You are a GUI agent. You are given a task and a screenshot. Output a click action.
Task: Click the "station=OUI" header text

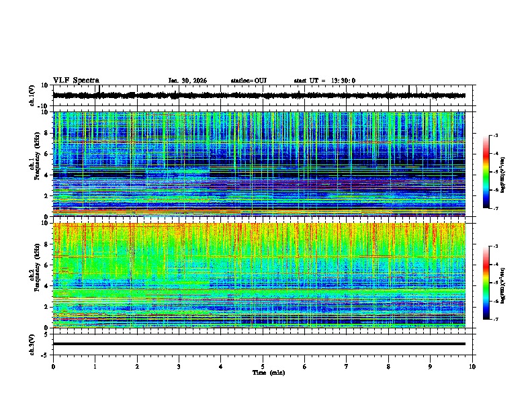(249, 81)
